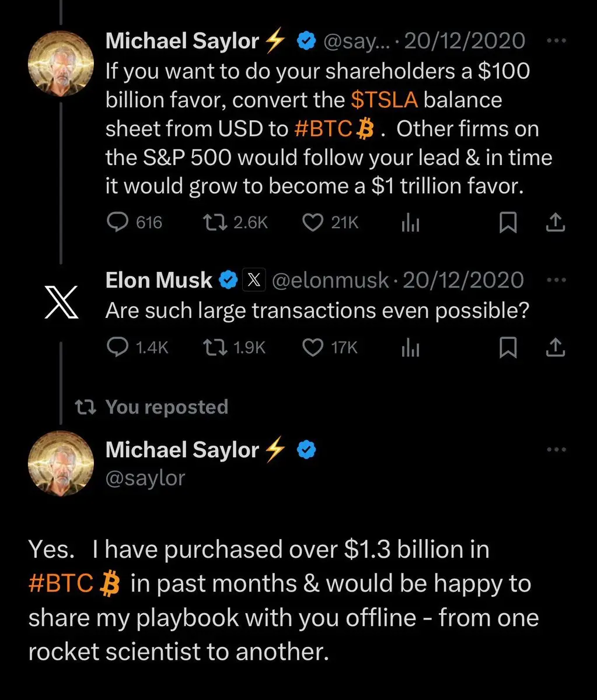Share Elon Musk's tweet

(x=556, y=348)
